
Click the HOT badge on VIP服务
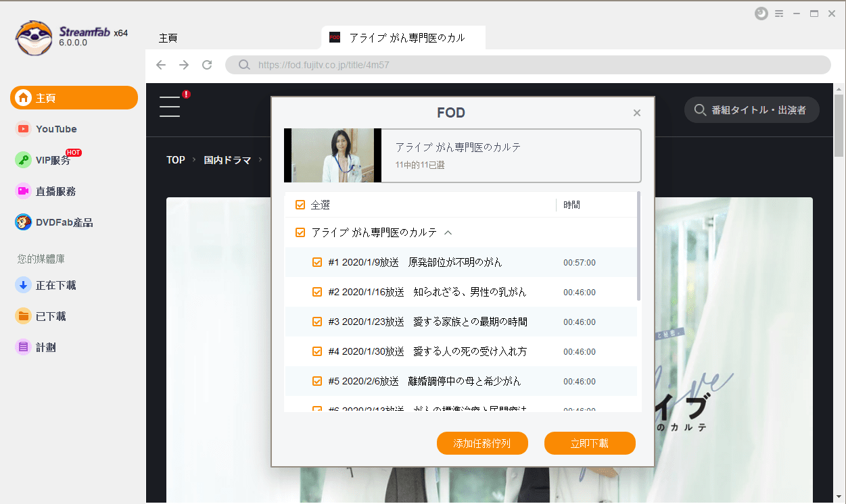74,153
